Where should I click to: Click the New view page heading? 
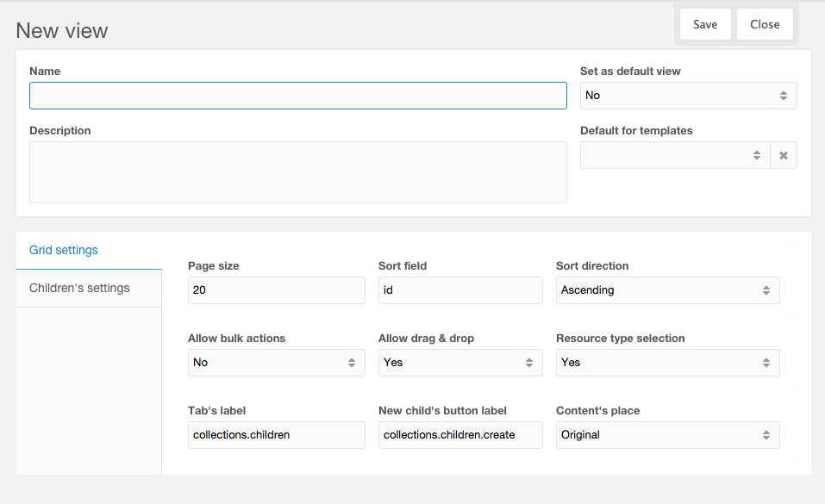(x=62, y=30)
